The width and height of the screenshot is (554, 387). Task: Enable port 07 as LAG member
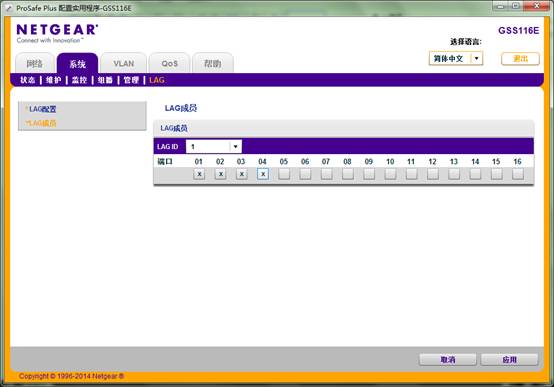click(326, 174)
